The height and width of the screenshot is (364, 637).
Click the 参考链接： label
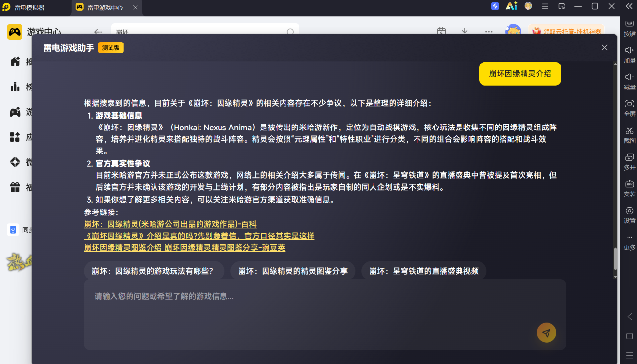click(101, 212)
